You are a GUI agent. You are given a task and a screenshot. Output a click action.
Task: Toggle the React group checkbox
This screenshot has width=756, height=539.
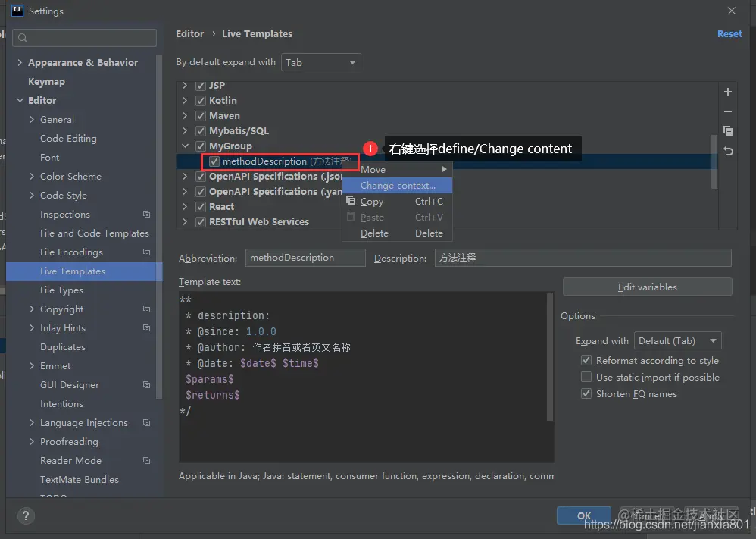coord(201,206)
